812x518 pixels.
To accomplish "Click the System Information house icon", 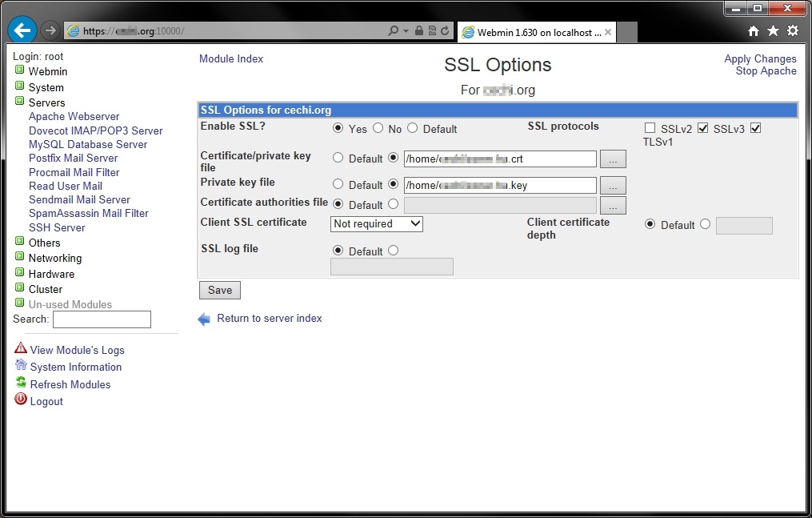I will (x=21, y=366).
